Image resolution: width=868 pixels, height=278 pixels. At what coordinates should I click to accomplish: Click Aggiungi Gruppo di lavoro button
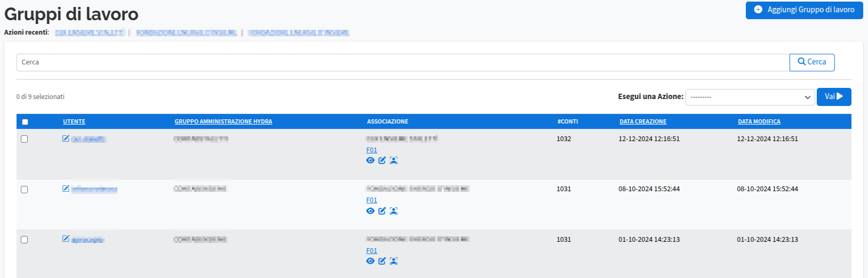804,10
